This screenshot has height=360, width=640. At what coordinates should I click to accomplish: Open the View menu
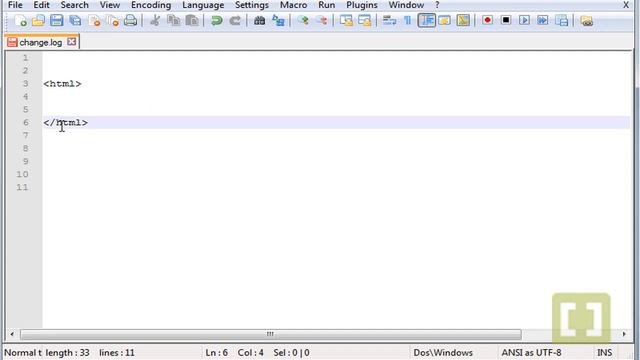click(x=110, y=5)
